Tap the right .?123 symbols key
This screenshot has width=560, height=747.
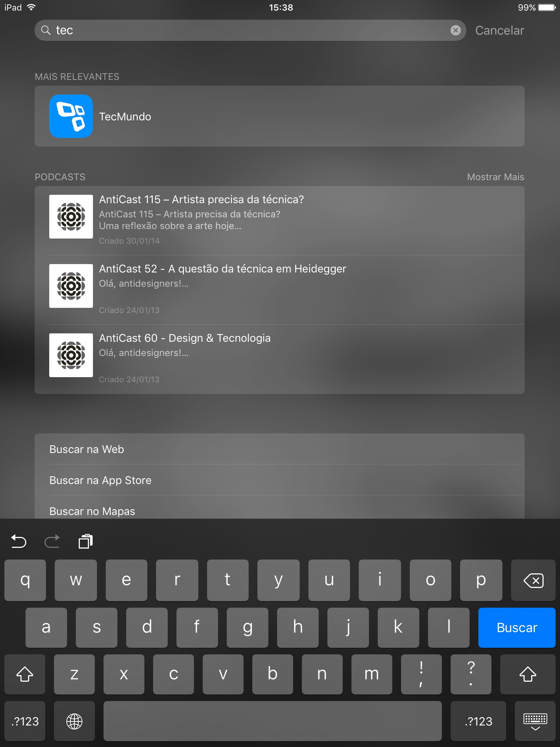[x=478, y=721]
